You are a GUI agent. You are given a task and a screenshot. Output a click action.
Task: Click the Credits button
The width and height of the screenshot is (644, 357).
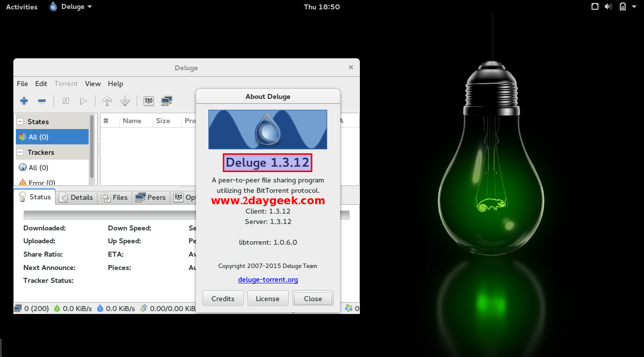point(223,299)
